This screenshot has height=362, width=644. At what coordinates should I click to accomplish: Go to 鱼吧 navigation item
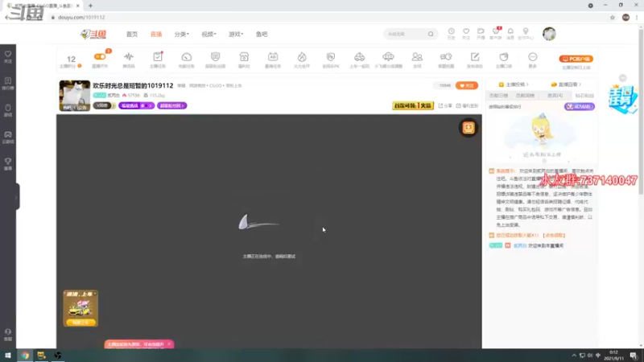pyautogui.click(x=262, y=34)
